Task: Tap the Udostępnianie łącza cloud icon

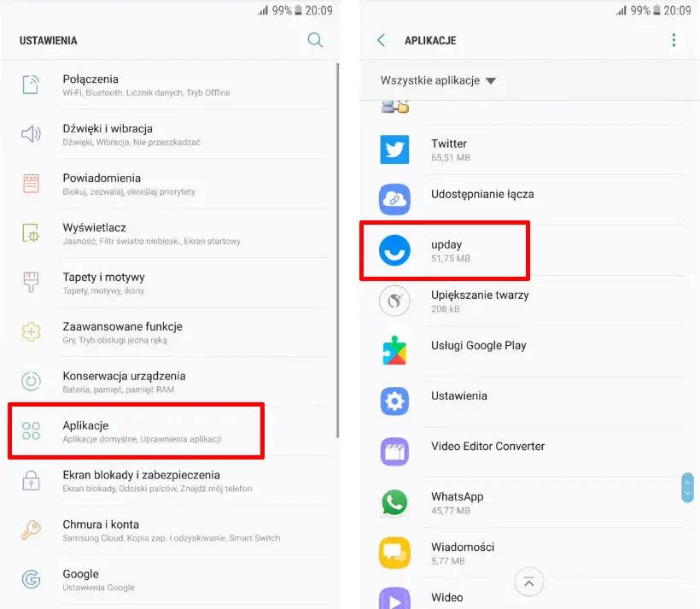Action: [394, 199]
